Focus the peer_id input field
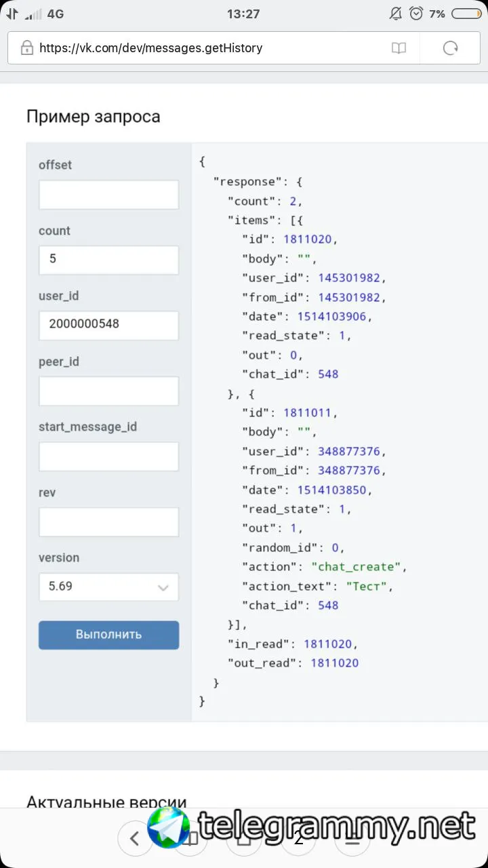 pos(108,391)
